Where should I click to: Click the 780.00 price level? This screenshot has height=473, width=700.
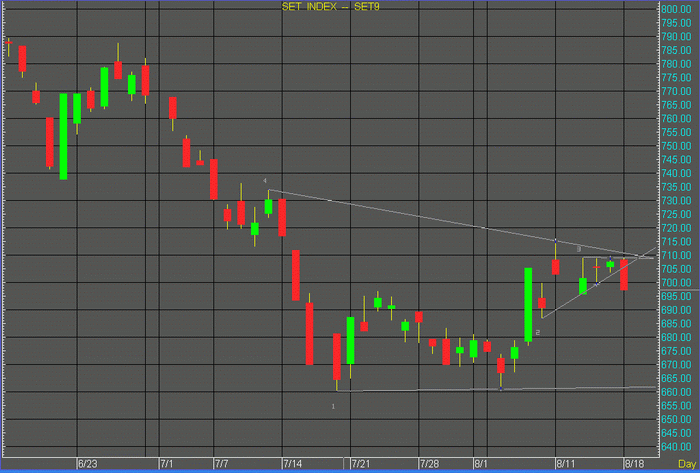click(676, 64)
